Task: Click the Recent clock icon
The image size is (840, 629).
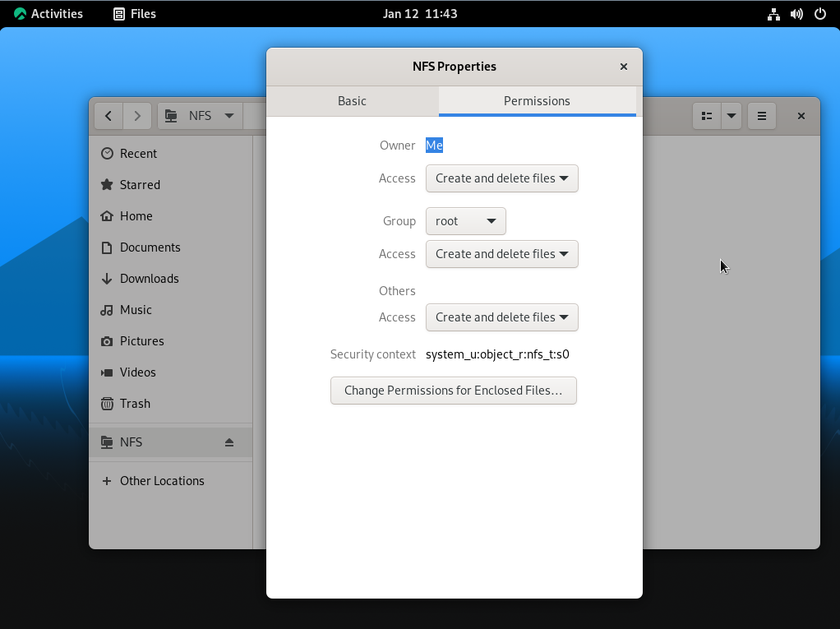Action: (107, 154)
